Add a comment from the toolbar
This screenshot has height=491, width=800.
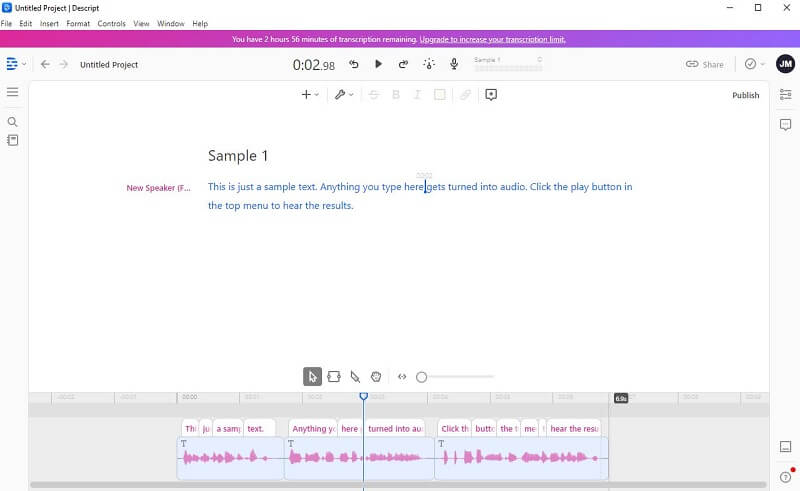[x=491, y=94]
